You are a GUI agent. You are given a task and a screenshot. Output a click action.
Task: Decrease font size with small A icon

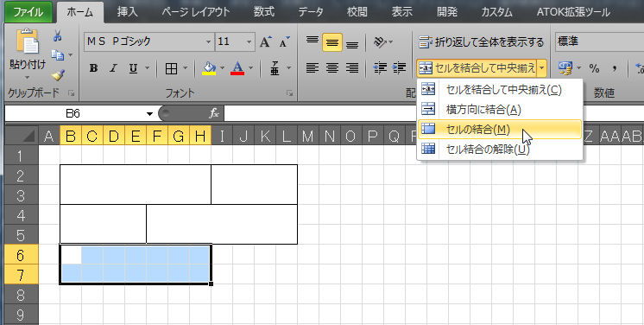point(284,41)
